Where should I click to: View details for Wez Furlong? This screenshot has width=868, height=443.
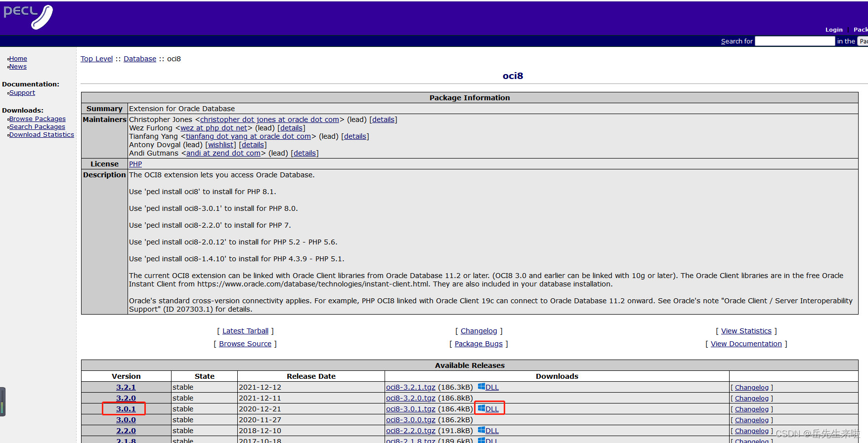pyautogui.click(x=291, y=128)
